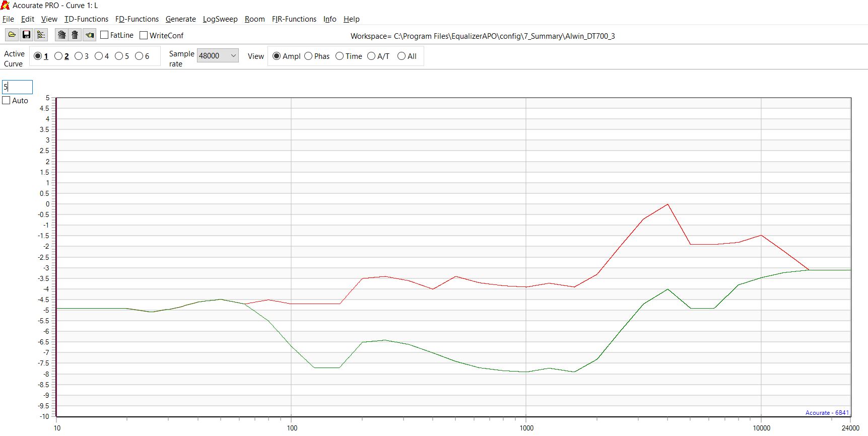The height and width of the screenshot is (436, 868).
Task: Open the Info menu
Action: (330, 19)
